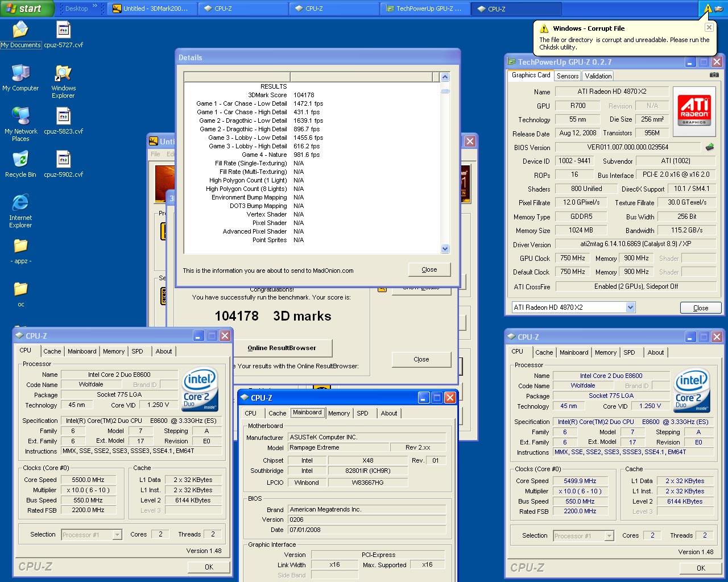Image resolution: width=728 pixels, height=582 pixels.
Task: Click OK in left CPU-Z window
Action: click(x=209, y=567)
